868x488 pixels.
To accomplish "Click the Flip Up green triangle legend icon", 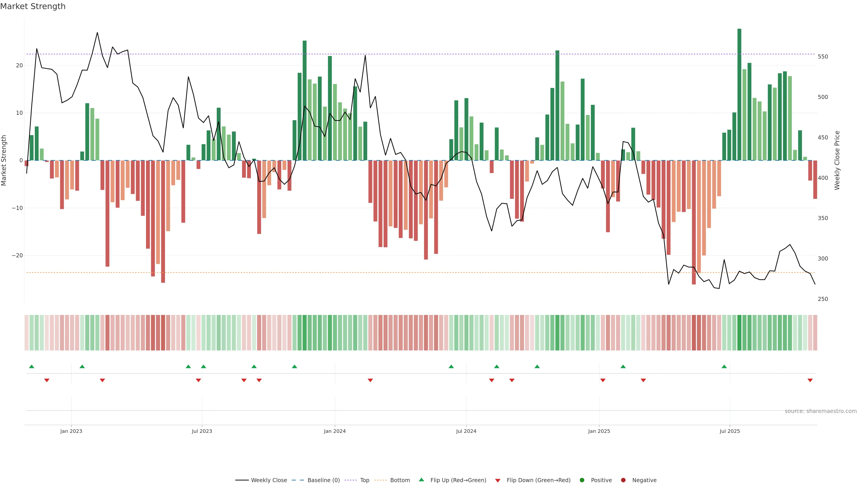I will (421, 480).
